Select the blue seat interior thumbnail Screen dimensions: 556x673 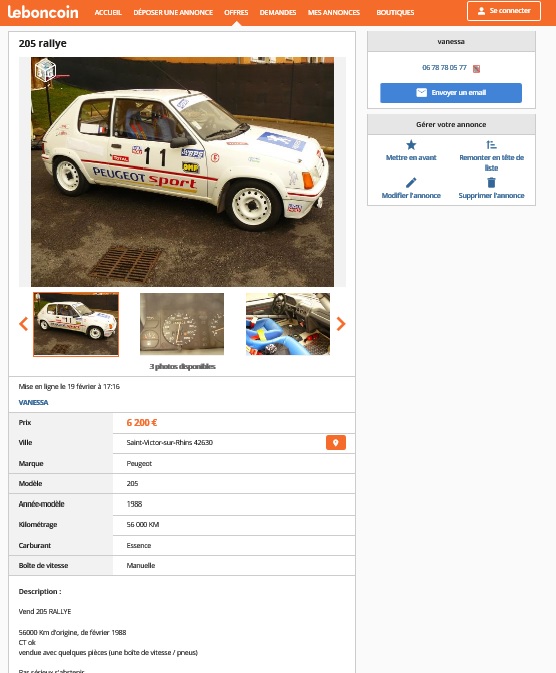click(x=288, y=324)
